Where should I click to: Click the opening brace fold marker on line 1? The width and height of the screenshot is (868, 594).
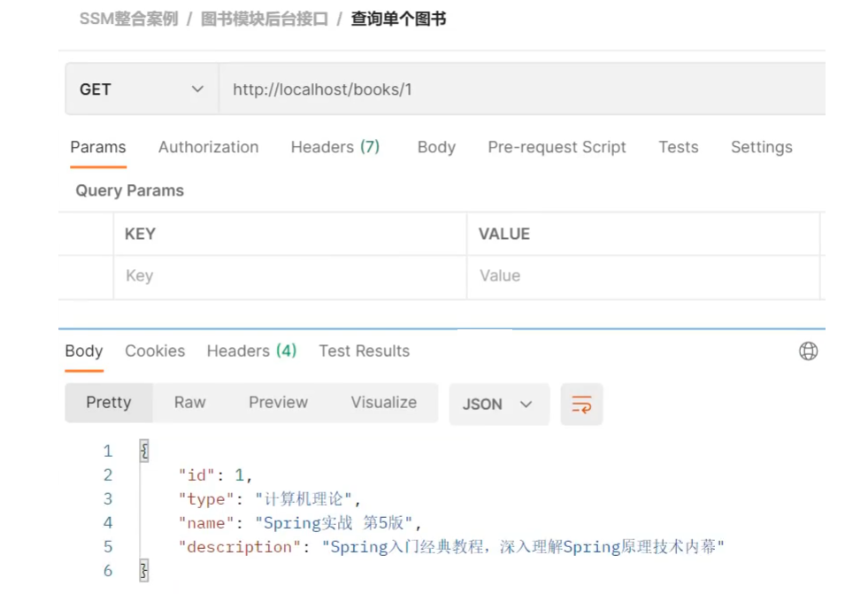coord(144,451)
